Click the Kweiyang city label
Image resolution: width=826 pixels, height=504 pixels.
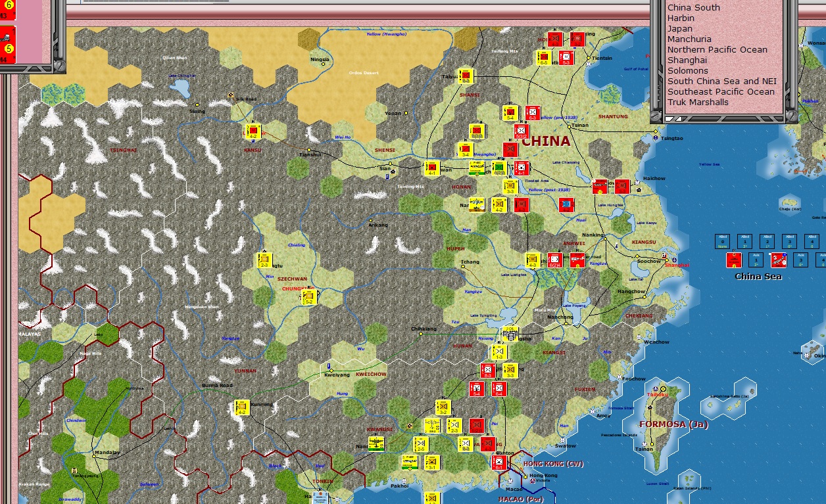click(337, 374)
